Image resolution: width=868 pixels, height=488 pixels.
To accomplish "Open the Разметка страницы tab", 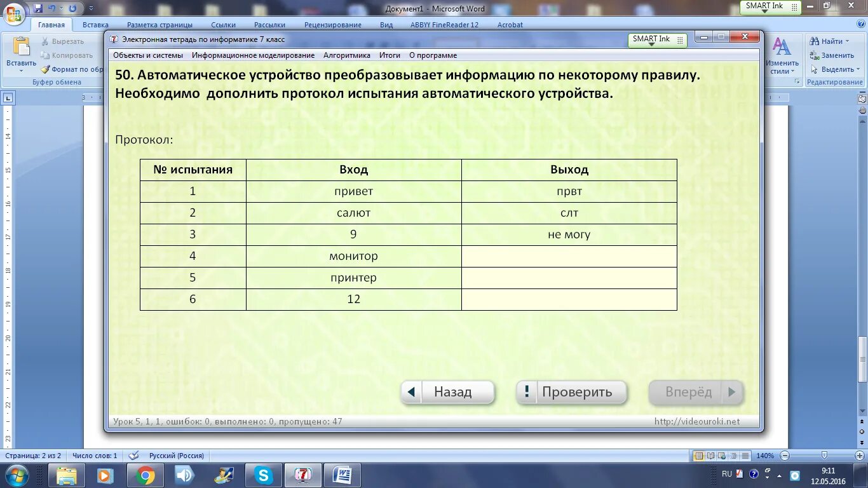I will (159, 25).
